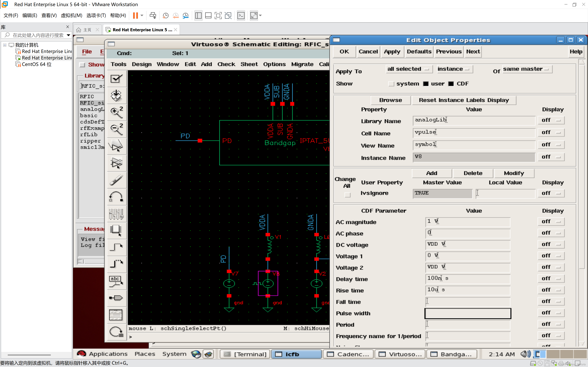Click the VMware pause button icon
Image resolution: width=588 pixels, height=367 pixels.
pos(135,15)
